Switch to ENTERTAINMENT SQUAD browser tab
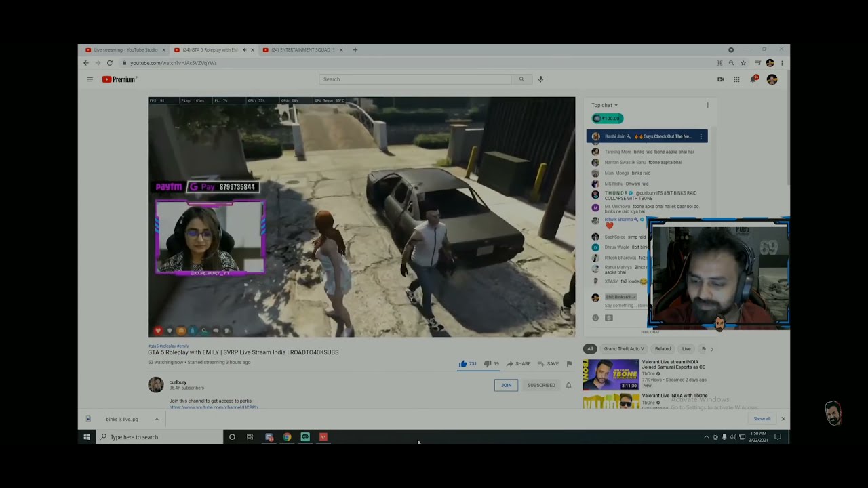This screenshot has width=868, height=488. [x=302, y=50]
